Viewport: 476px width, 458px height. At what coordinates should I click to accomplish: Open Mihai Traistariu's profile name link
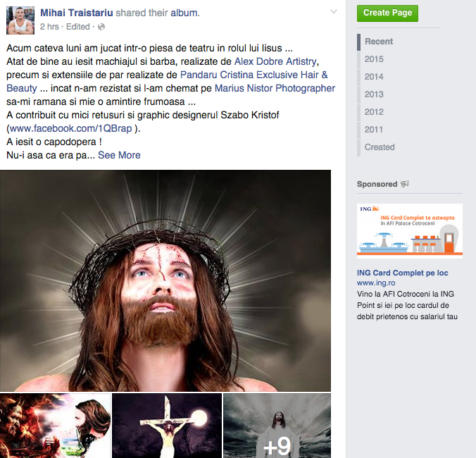(77, 13)
